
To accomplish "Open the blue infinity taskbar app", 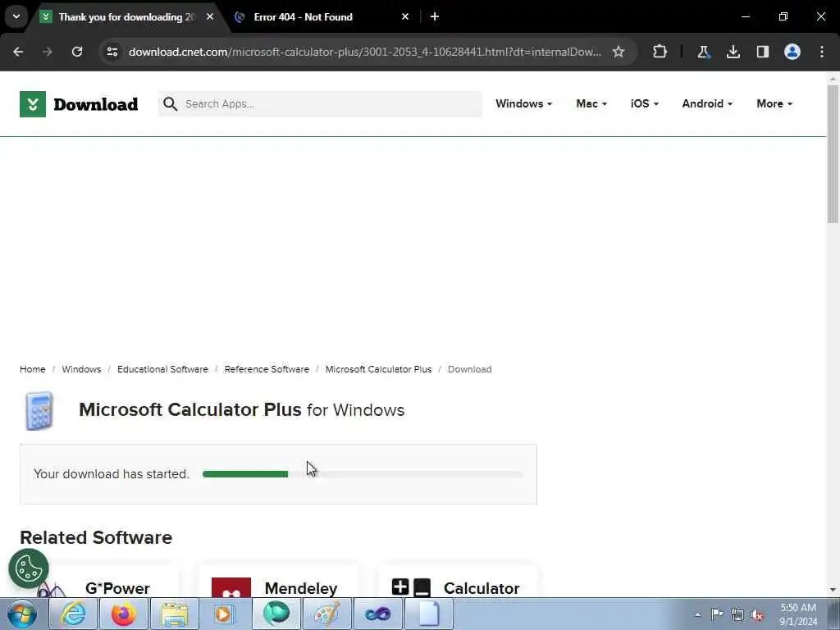I will coord(377,614).
